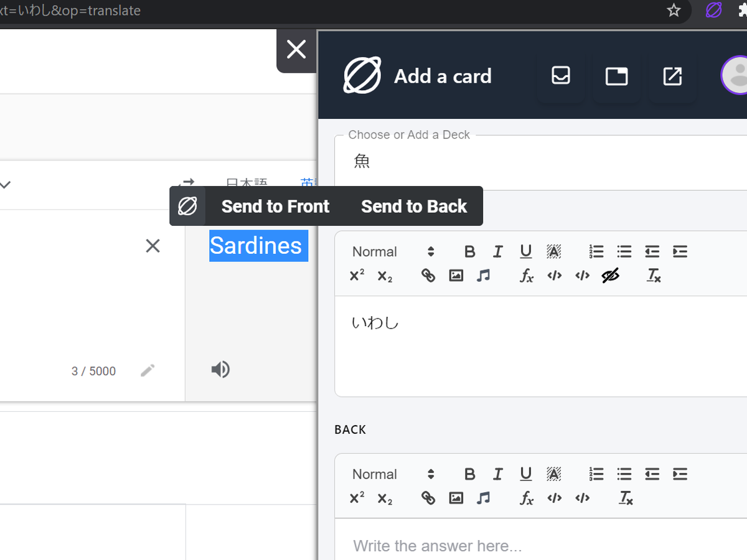Click the pencil icon next to 3 / 5000
This screenshot has height=560, width=747.
(x=148, y=371)
